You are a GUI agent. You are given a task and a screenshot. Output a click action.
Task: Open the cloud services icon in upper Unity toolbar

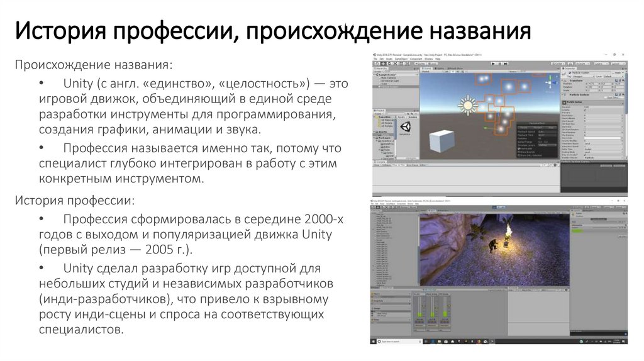570,64
